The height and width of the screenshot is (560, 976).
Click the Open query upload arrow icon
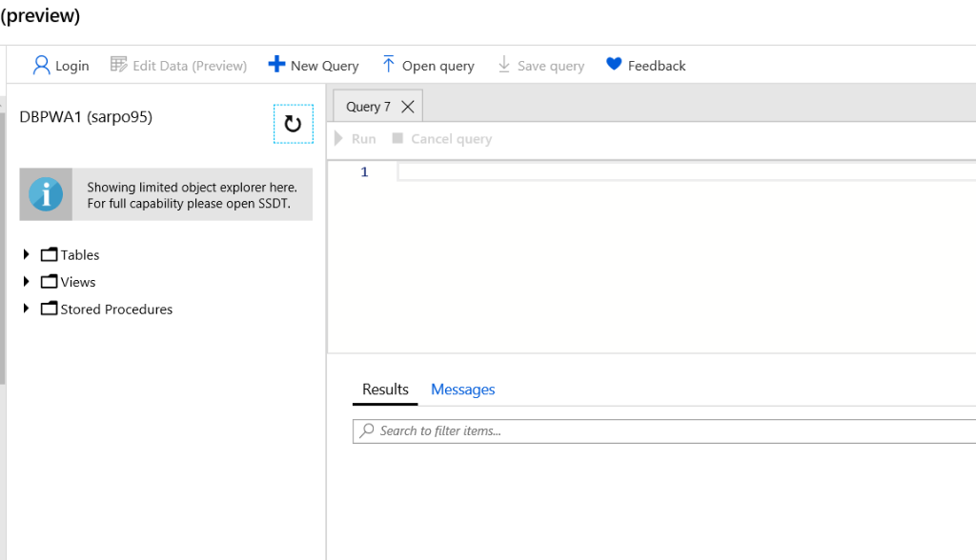click(x=389, y=64)
